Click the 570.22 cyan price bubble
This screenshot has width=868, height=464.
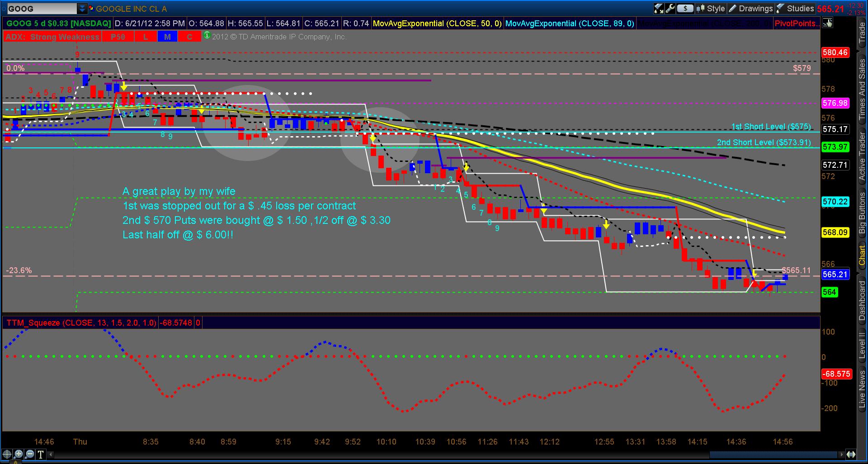[835, 202]
